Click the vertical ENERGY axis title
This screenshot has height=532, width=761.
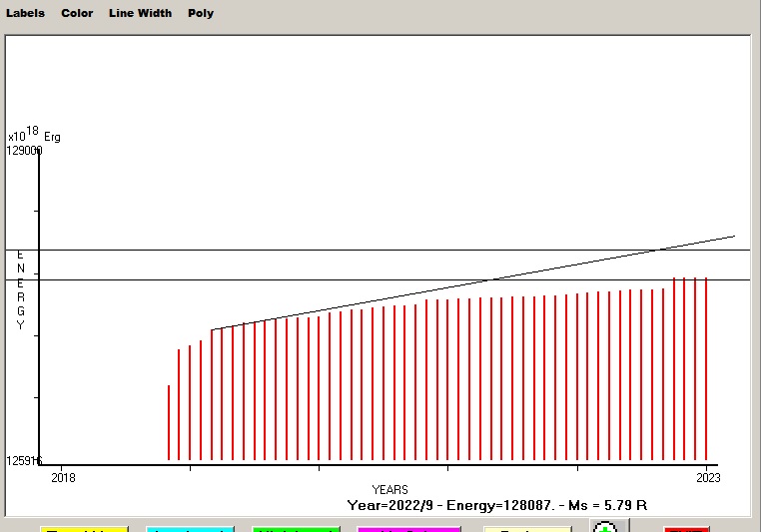pyautogui.click(x=20, y=289)
